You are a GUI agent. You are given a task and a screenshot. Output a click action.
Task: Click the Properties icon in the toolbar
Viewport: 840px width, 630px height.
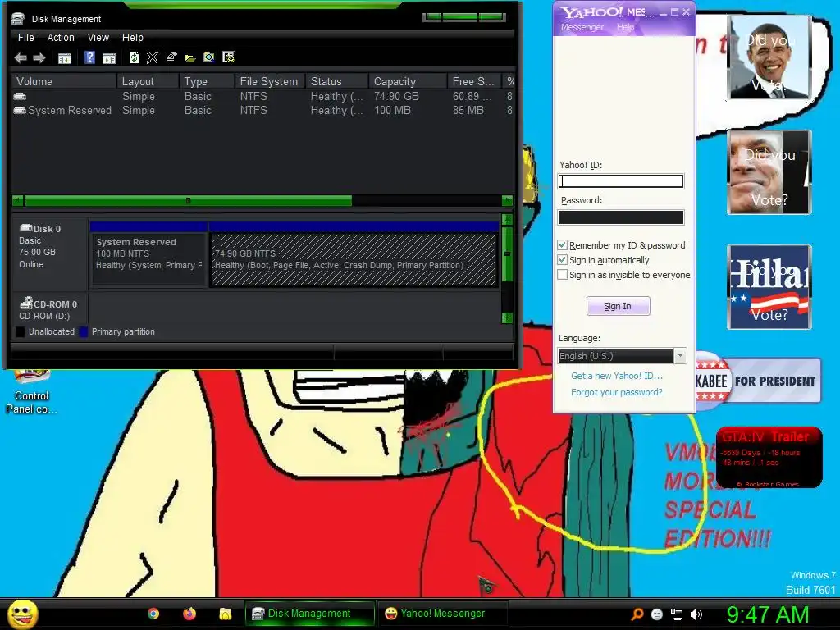click(171, 57)
